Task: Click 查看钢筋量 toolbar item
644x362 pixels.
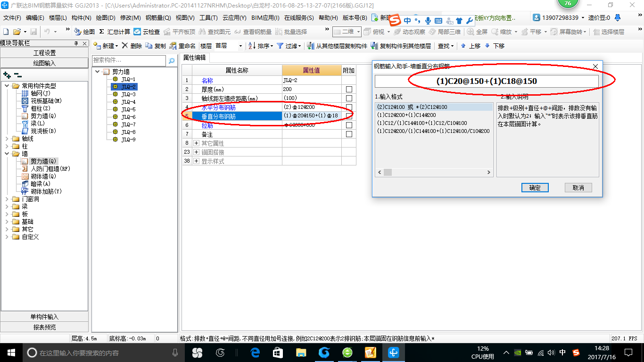Action: click(253, 32)
